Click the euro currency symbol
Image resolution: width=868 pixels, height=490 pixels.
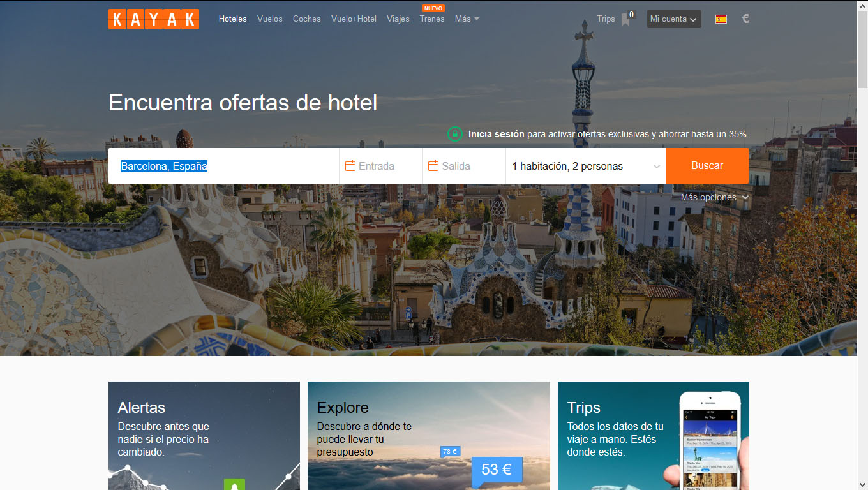745,19
